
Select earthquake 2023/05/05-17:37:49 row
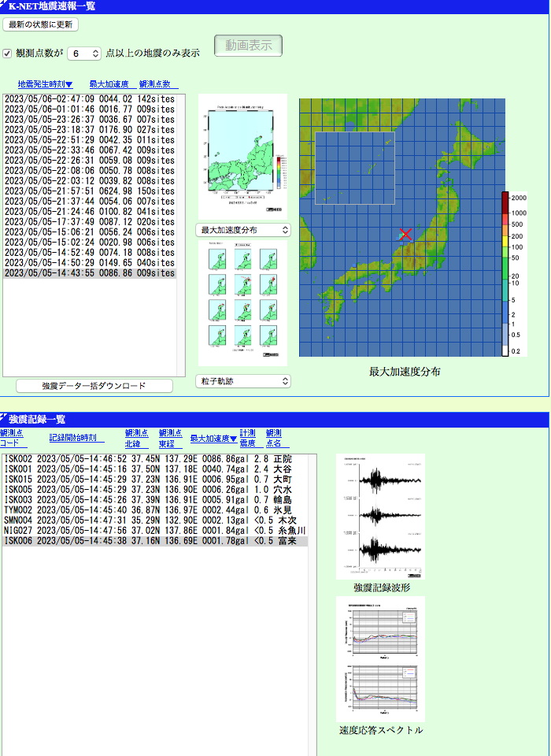point(90,222)
